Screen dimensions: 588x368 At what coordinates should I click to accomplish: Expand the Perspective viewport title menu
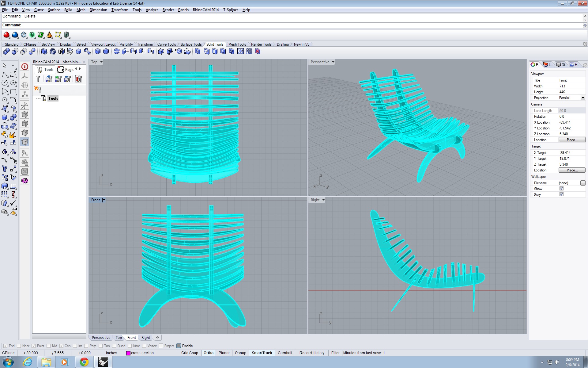click(x=333, y=62)
